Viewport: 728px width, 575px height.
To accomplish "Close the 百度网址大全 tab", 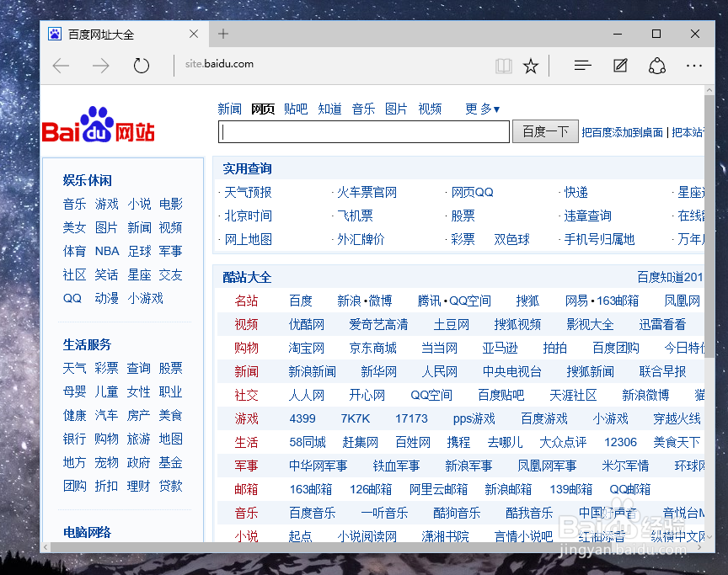I will pos(194,34).
